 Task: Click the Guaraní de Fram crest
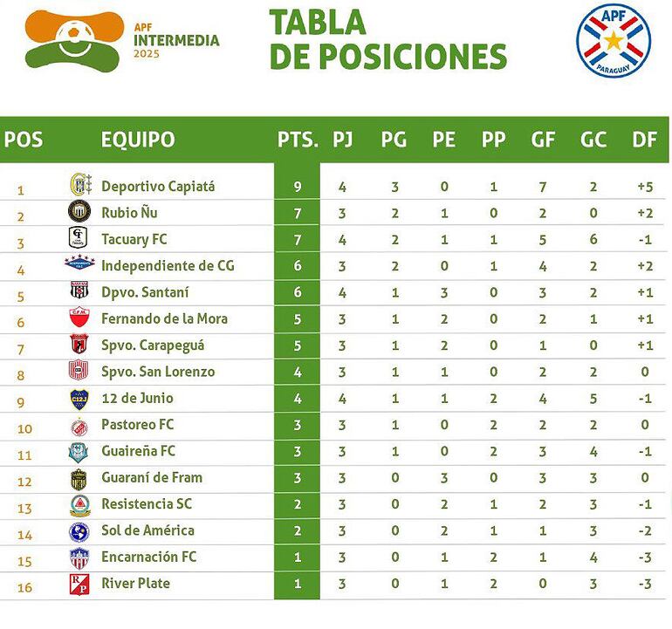pos(79,478)
